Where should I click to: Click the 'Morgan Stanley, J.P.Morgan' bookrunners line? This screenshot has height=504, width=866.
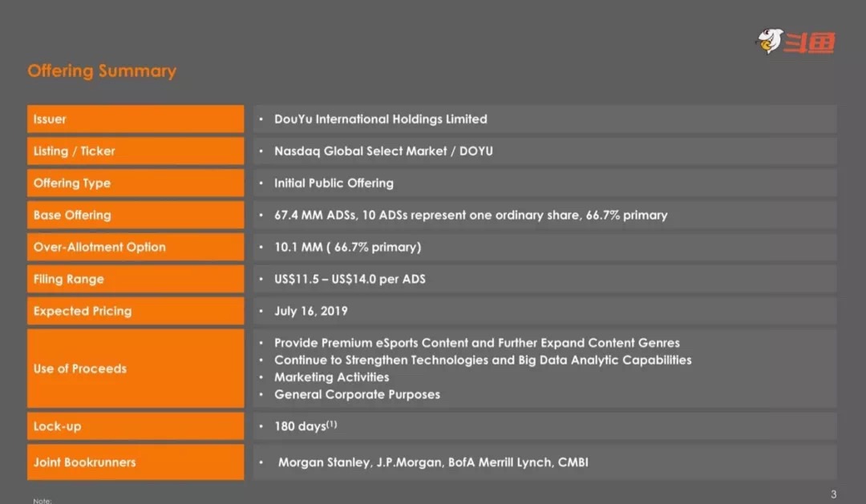[433, 462]
